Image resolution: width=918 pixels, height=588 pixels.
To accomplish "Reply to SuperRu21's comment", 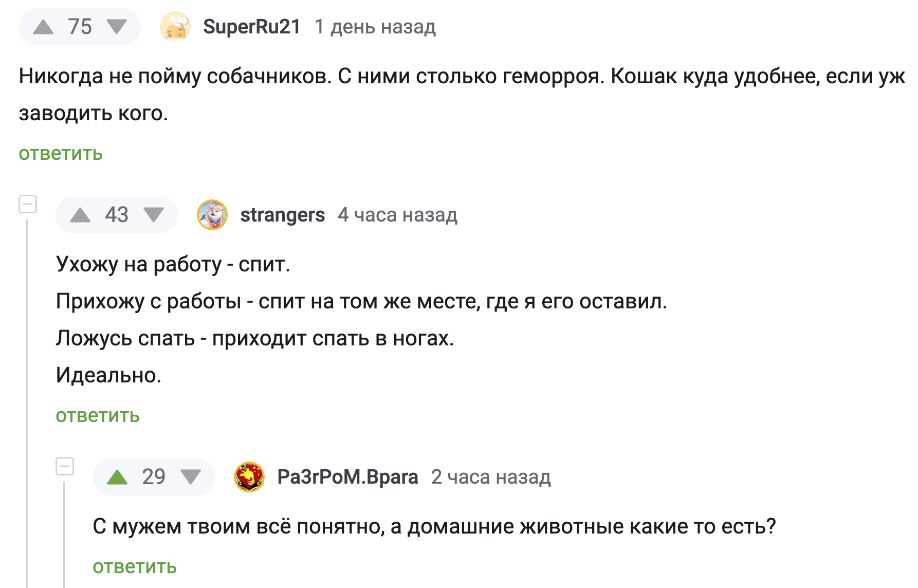I will [61, 154].
